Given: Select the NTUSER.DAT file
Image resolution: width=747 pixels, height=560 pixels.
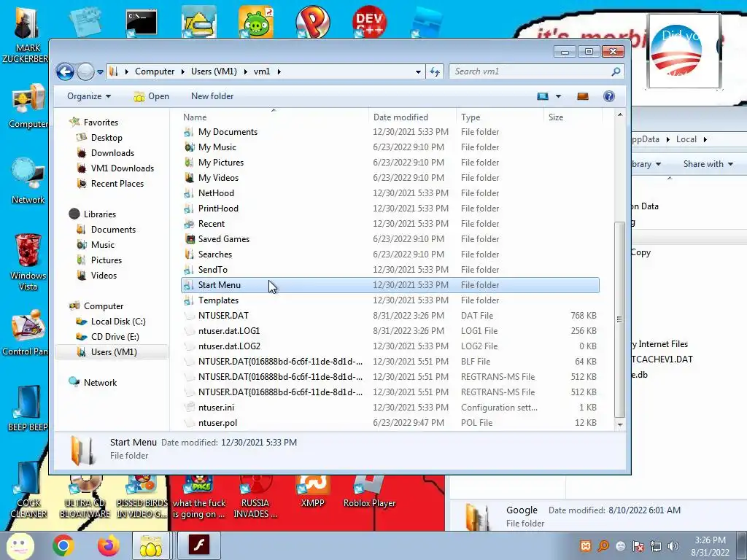Looking at the screenshot, I should tap(390, 315).
